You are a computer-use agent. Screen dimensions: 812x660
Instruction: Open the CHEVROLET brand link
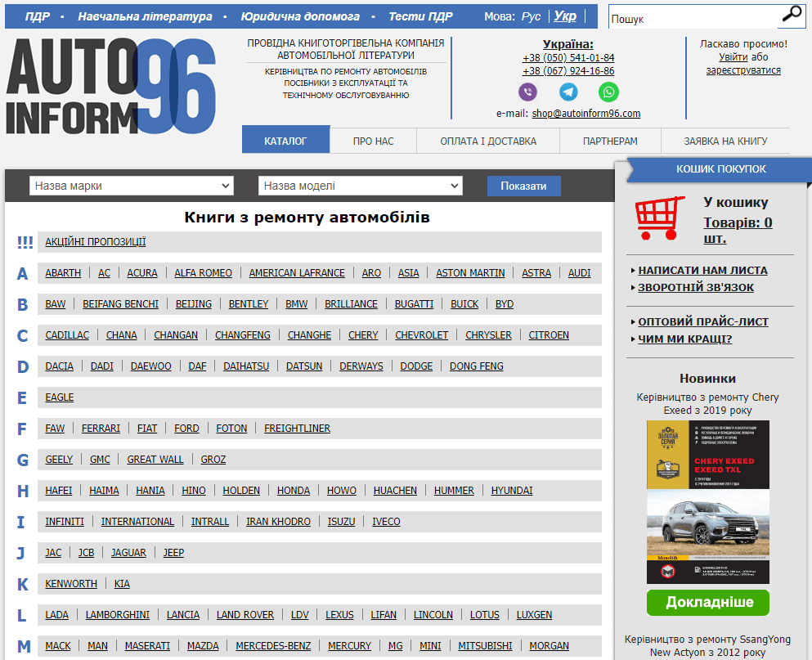[x=421, y=335]
